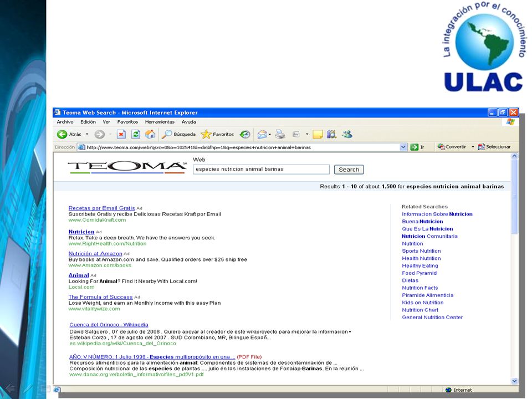This screenshot has height=399, width=532.
Task: Expand the address bar dropdown
Action: tap(403, 147)
